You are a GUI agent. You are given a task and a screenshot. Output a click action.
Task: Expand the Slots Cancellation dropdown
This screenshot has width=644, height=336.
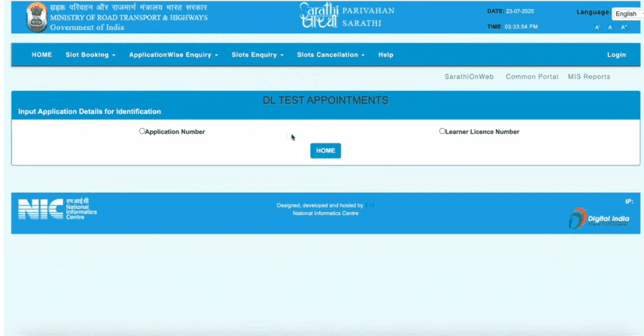click(330, 55)
